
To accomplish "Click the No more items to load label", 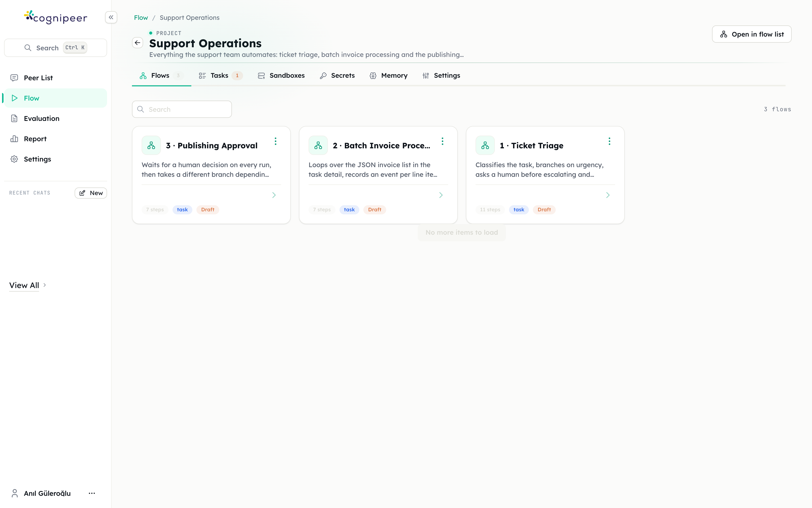I will pos(462,232).
